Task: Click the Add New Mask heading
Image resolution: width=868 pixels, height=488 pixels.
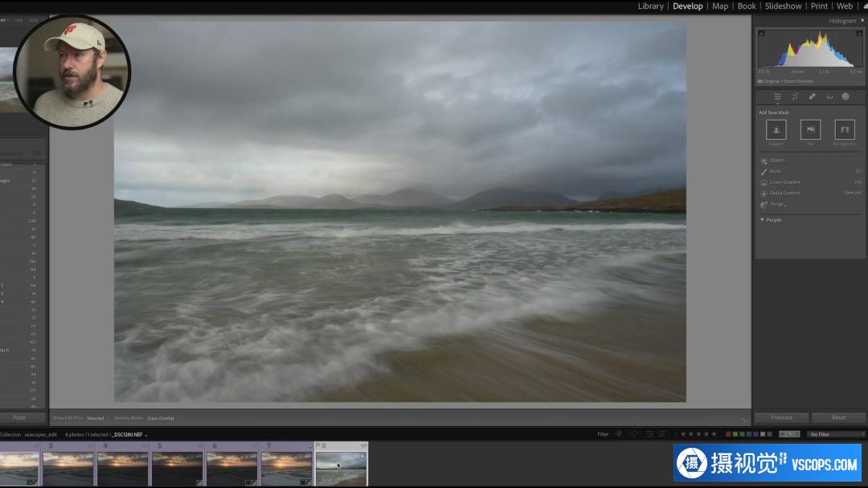Action: tap(774, 113)
